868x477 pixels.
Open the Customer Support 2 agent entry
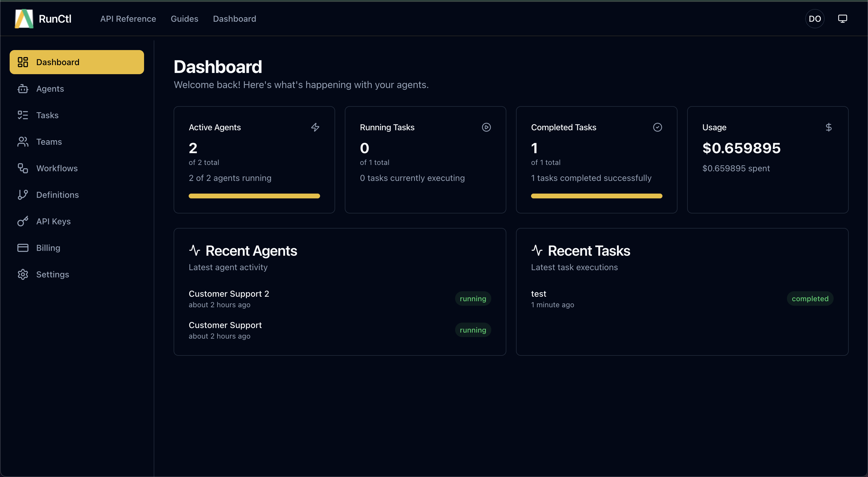229,294
